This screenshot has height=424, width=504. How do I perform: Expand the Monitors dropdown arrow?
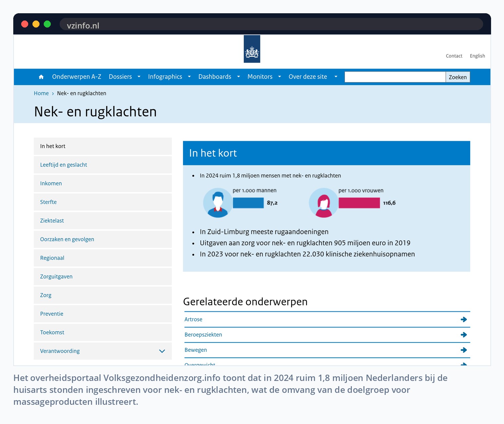tap(280, 77)
